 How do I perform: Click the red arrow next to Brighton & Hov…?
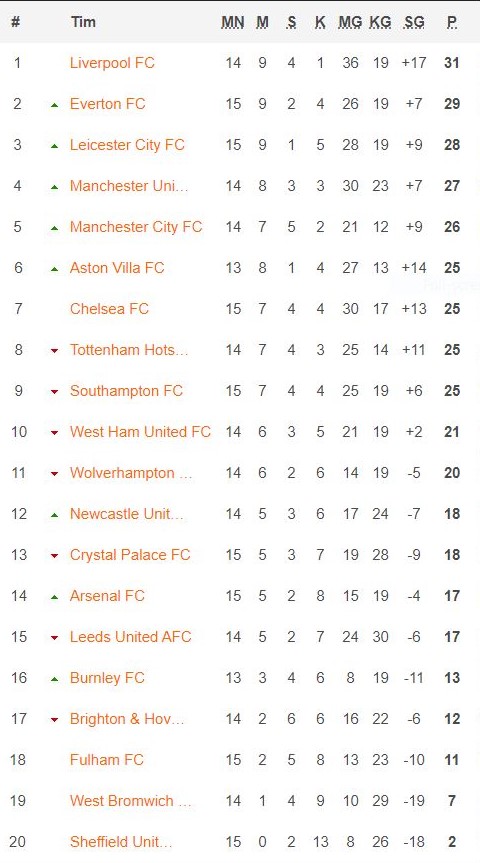(x=54, y=720)
